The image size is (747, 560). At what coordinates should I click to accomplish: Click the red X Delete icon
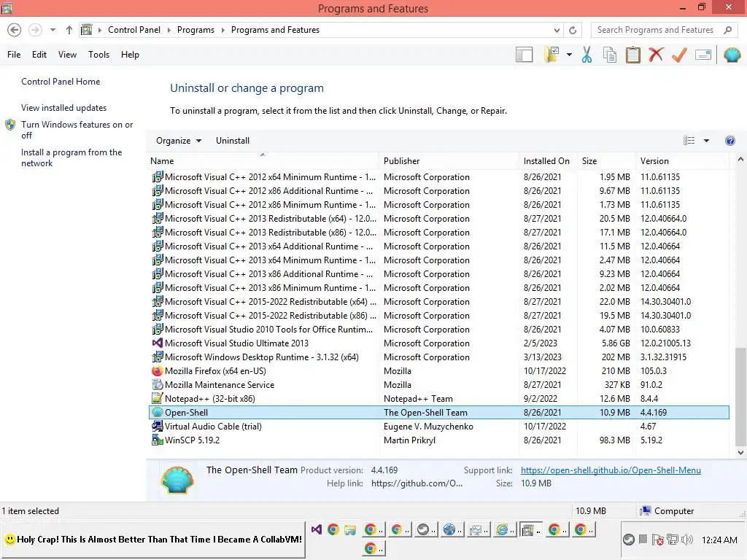click(x=656, y=55)
